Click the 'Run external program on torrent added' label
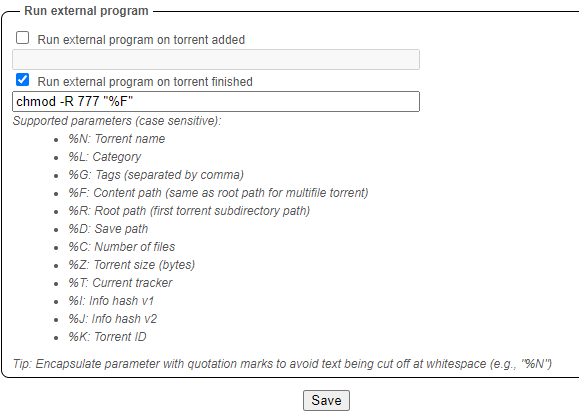The height and width of the screenshot is (416, 579). (141, 39)
